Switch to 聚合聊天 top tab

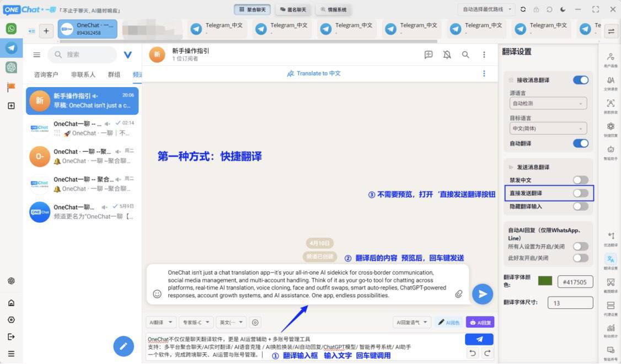pos(252,9)
